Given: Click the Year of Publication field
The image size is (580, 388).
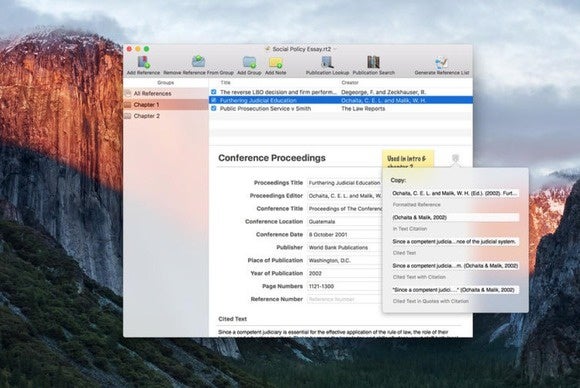Looking at the screenshot, I should pos(345,273).
